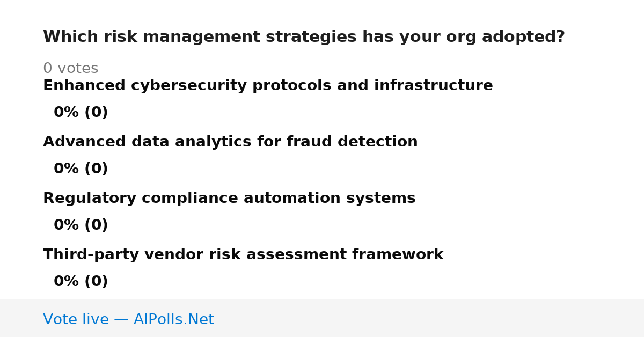644x337 pixels.
Task: Click the 0 votes count text
Action: coord(70,69)
